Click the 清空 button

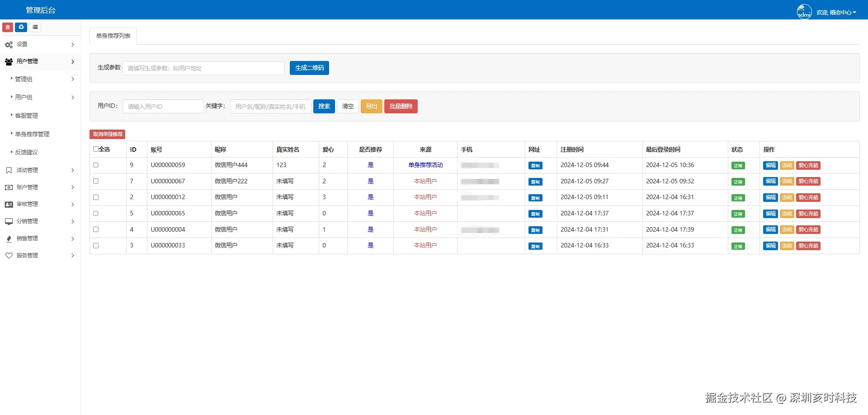(x=348, y=106)
